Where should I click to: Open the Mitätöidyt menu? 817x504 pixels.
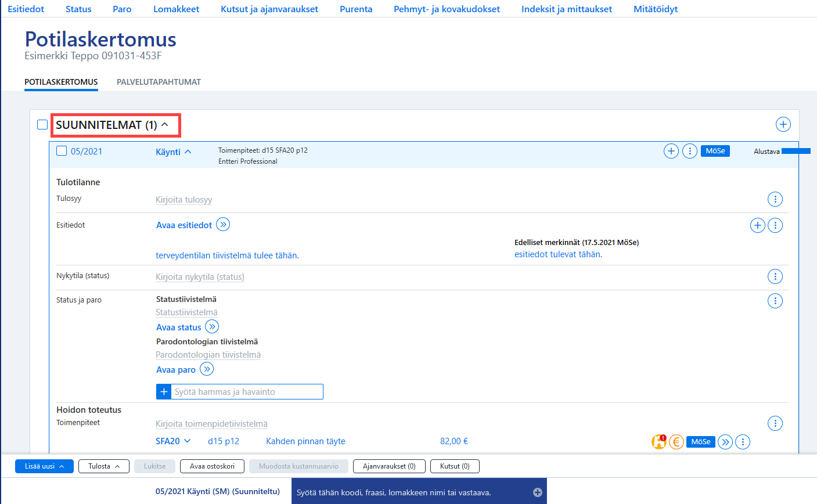(x=656, y=9)
